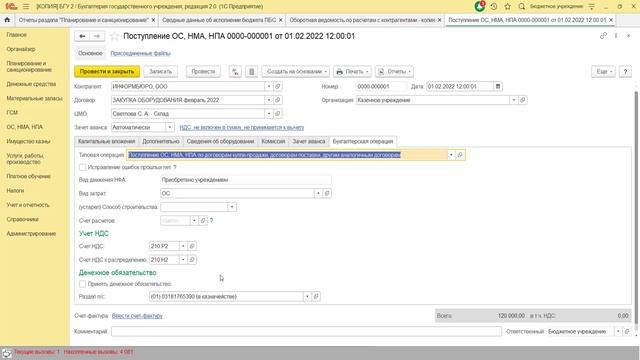This screenshot has width=640, height=360.
Task: Close the Сводные данные об исполнении бюджета tab
Action: pos(280,20)
